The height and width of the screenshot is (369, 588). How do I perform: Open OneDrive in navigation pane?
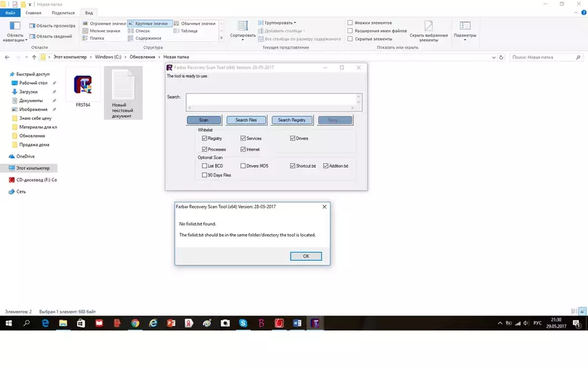(x=25, y=156)
